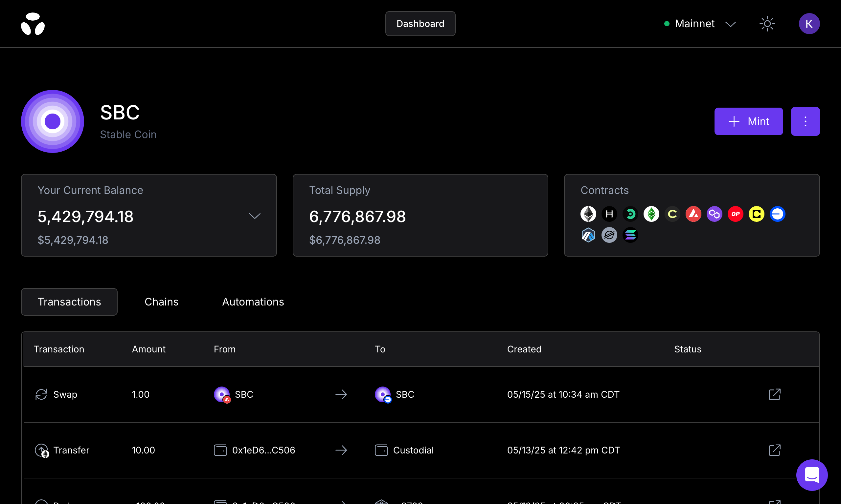This screenshot has height=504, width=841.
Task: Open the Stellar contract icon
Action: click(609, 235)
